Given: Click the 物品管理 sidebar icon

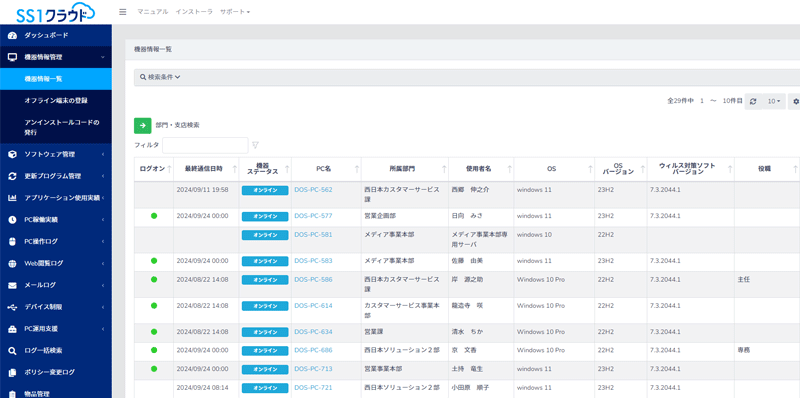Looking at the screenshot, I should click(x=13, y=394).
